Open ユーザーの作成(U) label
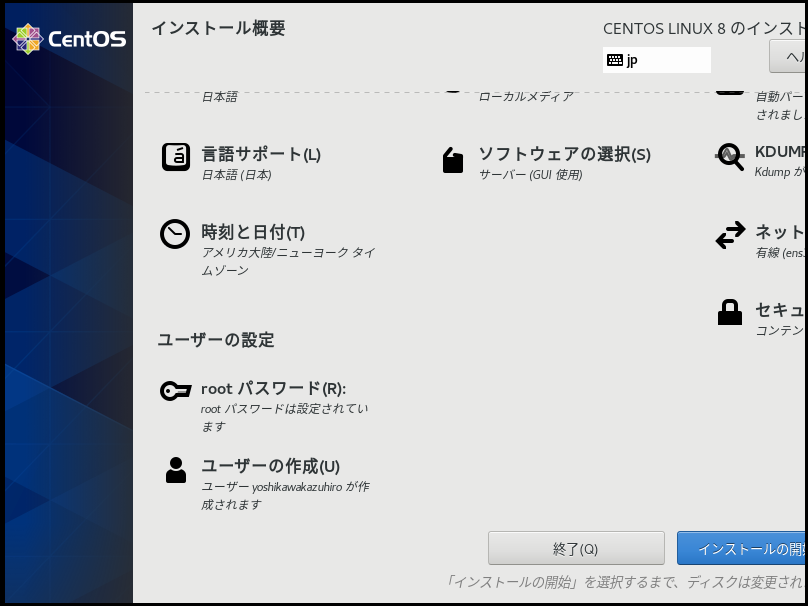Screen dimensions: 808x606 click(x=270, y=466)
